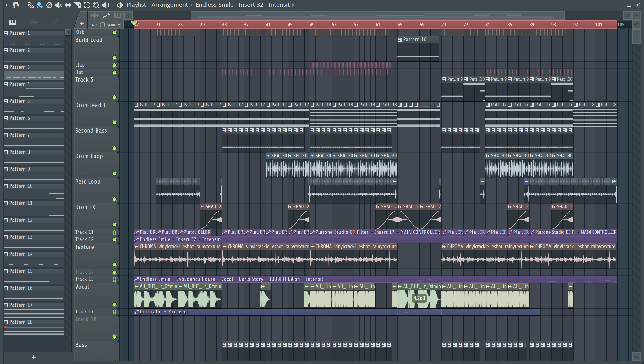Expand the arrow after Arrangement
Viewport: 644px width, 364px height.
coord(192,5)
